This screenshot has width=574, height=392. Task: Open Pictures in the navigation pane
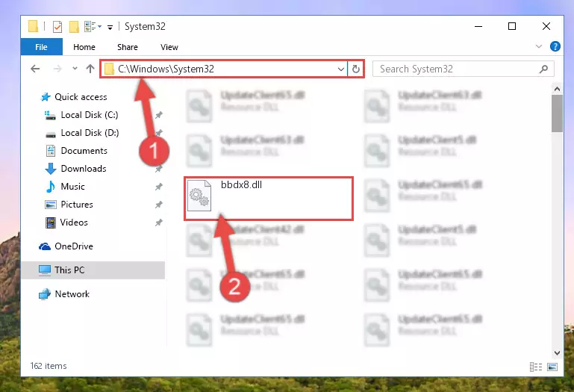(x=77, y=205)
